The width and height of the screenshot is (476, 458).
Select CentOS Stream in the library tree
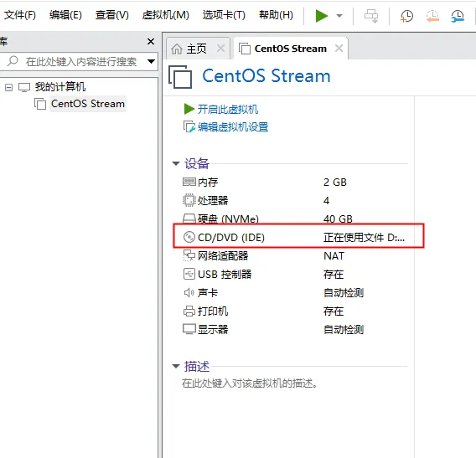tap(88, 104)
